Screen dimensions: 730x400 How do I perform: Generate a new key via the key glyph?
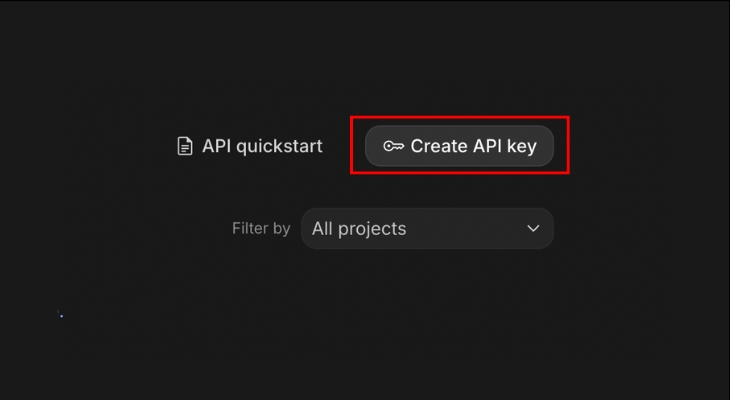(393, 146)
